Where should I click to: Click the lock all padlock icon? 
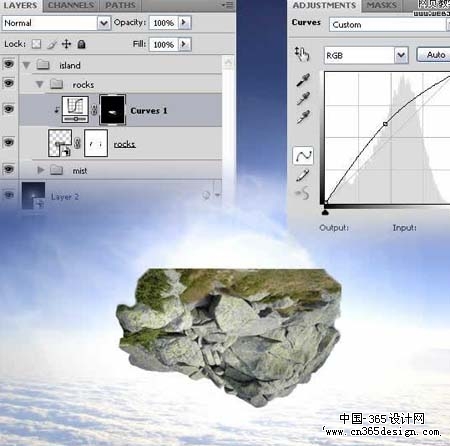pyautogui.click(x=81, y=44)
